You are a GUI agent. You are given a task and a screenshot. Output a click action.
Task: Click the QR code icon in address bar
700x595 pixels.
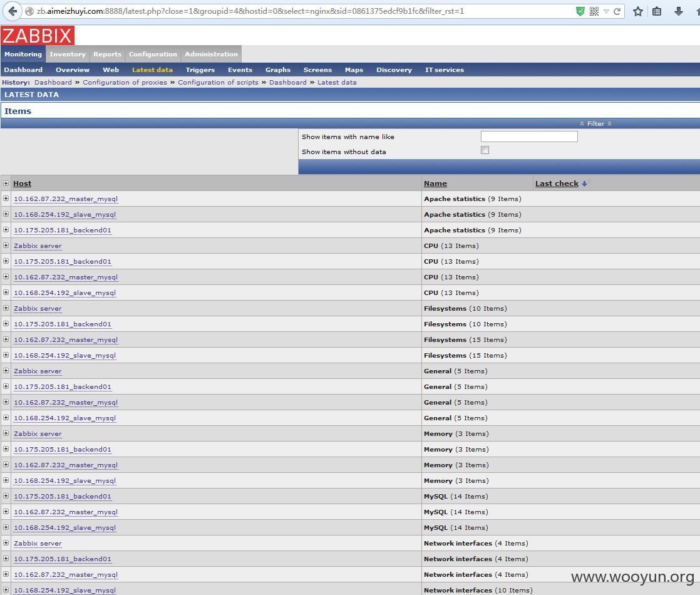[594, 11]
